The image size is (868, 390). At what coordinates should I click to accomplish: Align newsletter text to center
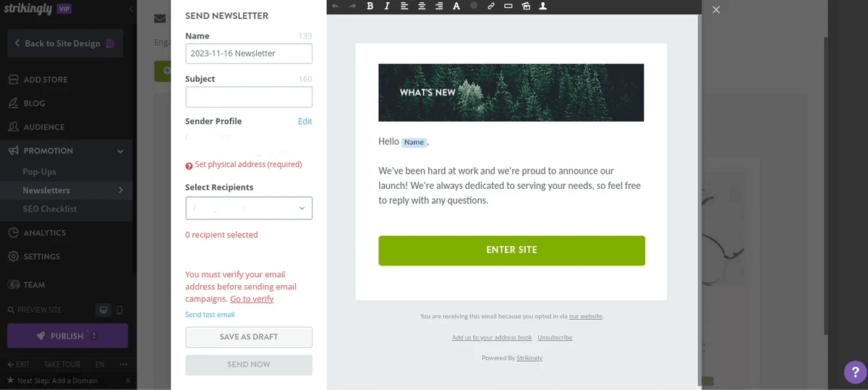tap(422, 7)
